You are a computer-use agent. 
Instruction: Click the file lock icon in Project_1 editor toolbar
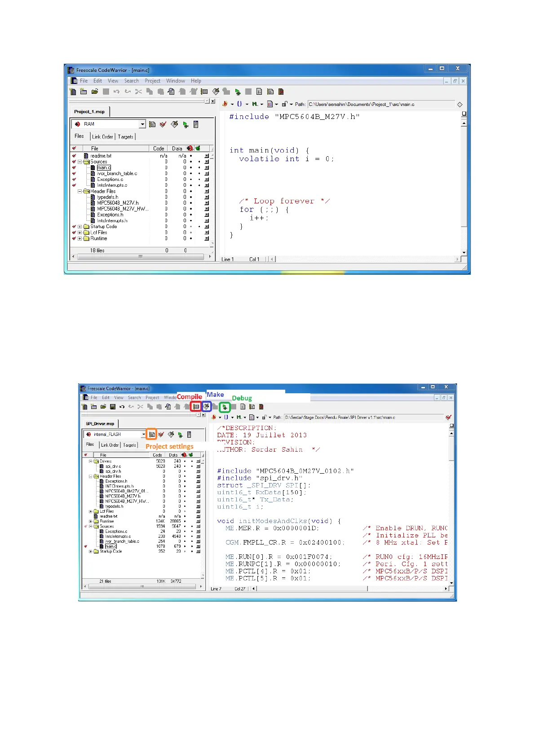pyautogui.click(x=284, y=104)
